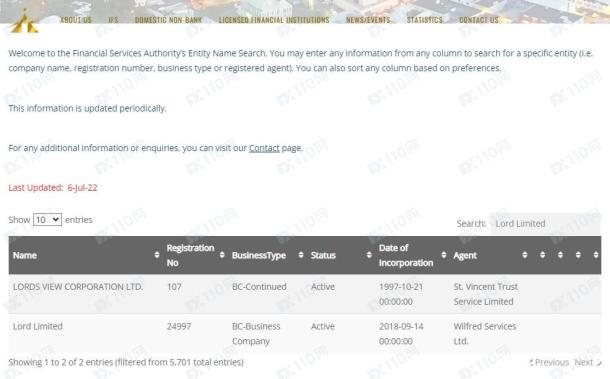Follow the Contact page link
The width and height of the screenshot is (610, 379).
point(264,148)
